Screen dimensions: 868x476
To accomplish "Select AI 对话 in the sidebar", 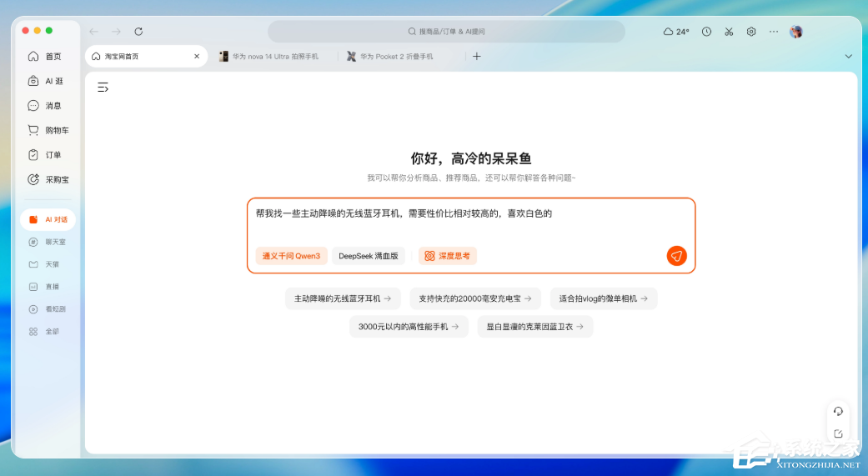I will tap(48, 219).
